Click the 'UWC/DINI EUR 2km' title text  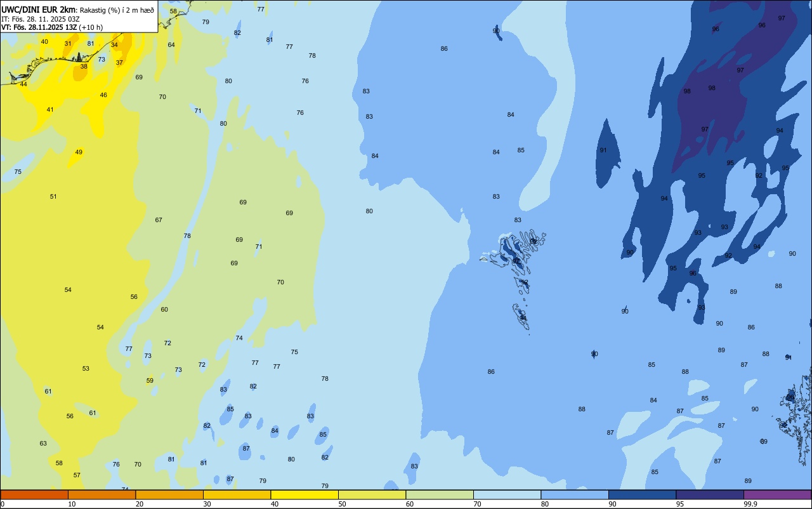tap(39, 10)
